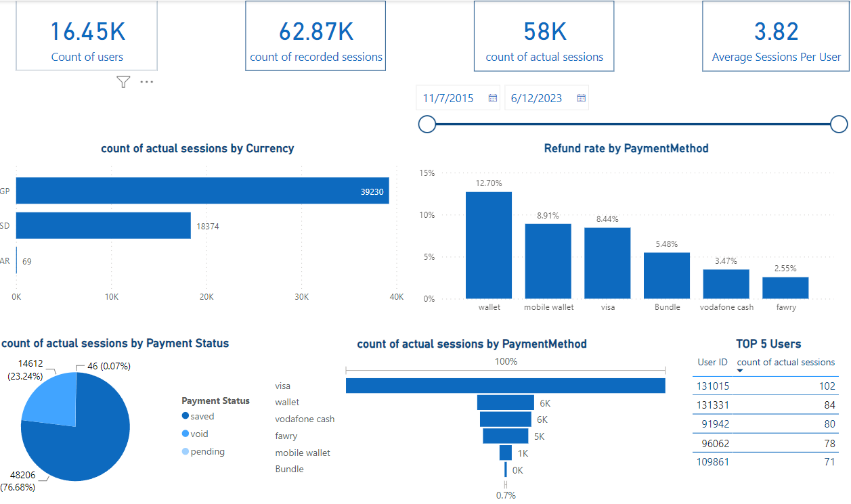Select the wallet bar in Refund rate chart
The width and height of the screenshot is (851, 504).
[x=489, y=245]
